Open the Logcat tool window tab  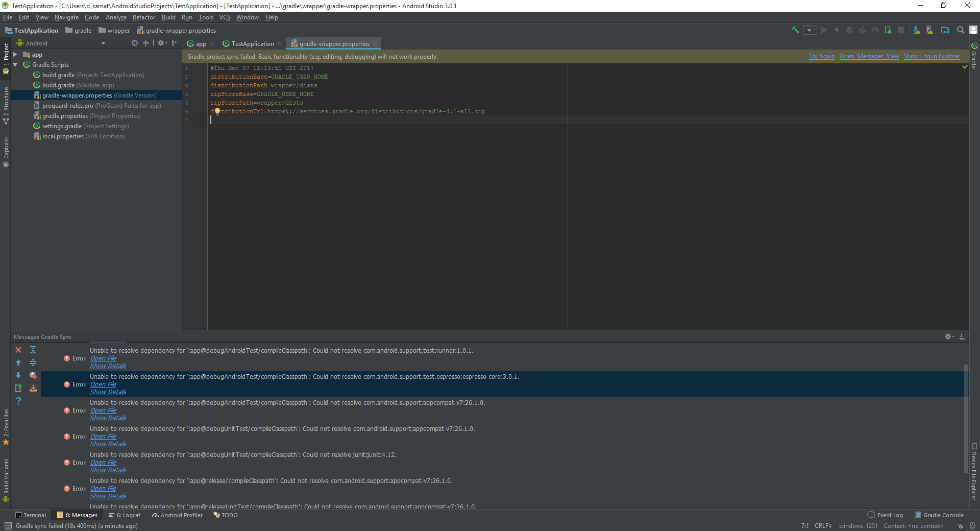click(x=124, y=515)
